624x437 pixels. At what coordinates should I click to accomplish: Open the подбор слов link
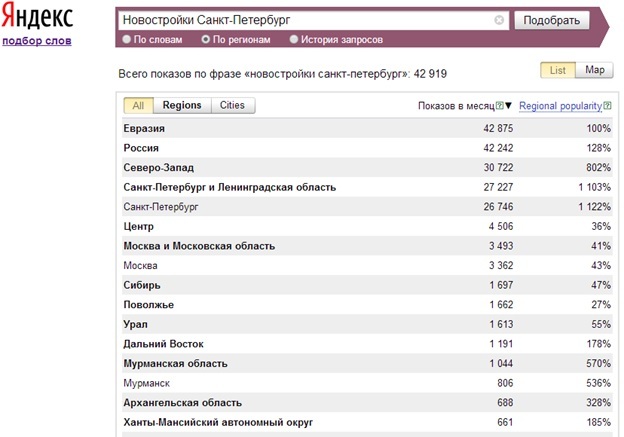37,41
